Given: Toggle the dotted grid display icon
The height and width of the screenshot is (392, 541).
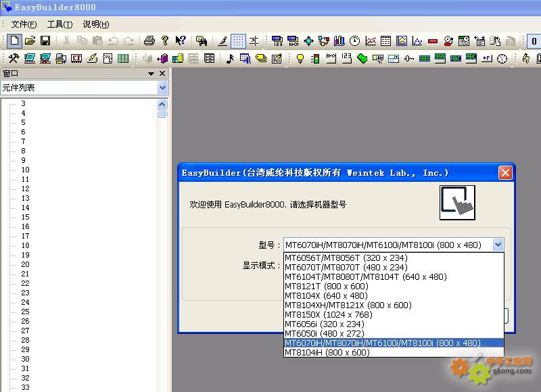Looking at the screenshot, I should [x=238, y=41].
